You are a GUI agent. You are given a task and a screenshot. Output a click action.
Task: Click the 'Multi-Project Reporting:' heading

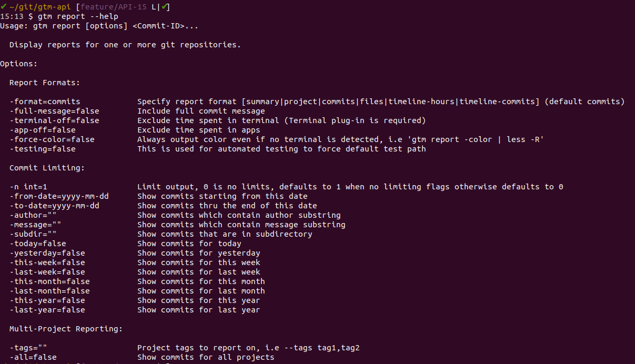(x=66, y=329)
